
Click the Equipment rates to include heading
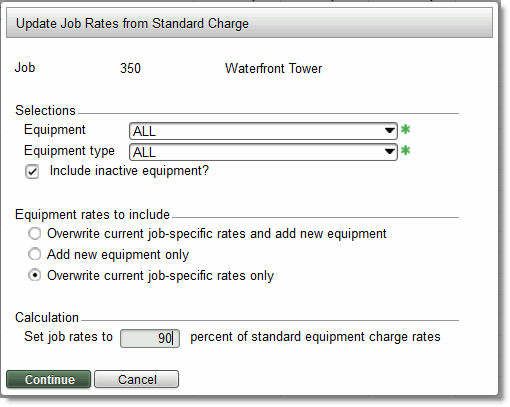tap(92, 214)
